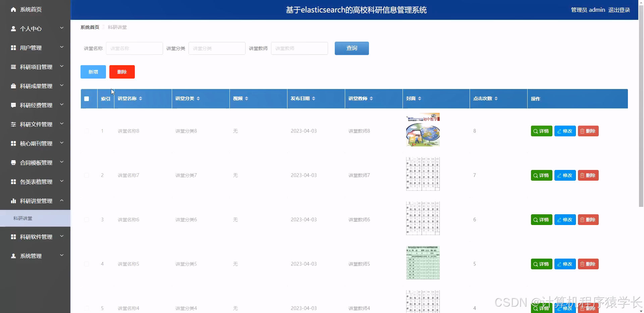Expand the 系统管理 menu chevron
The image size is (644, 313).
point(62,255)
